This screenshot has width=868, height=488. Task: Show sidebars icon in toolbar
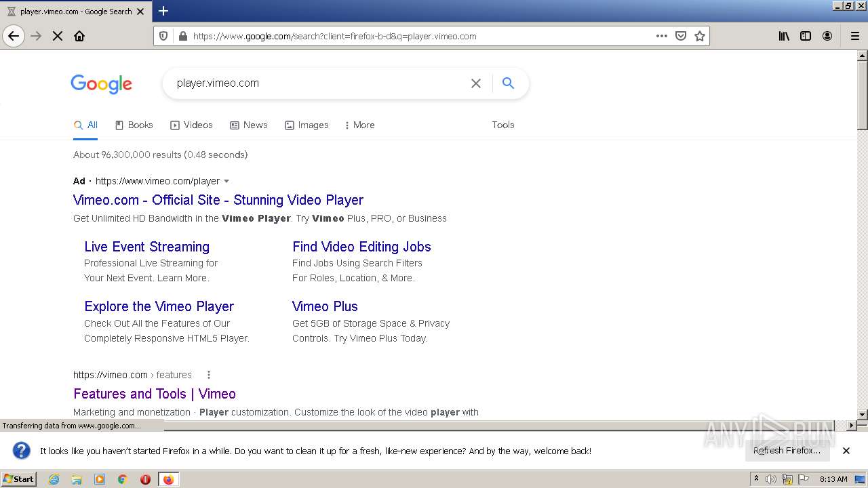pyautogui.click(x=806, y=36)
